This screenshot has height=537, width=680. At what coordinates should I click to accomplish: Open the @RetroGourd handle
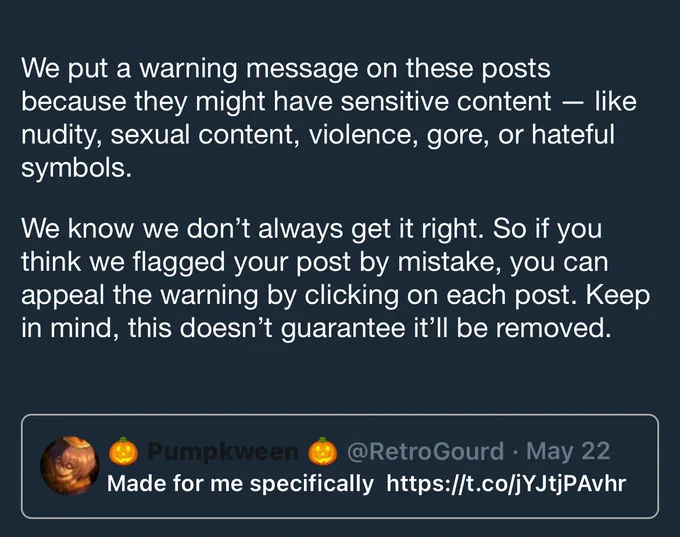(425, 451)
